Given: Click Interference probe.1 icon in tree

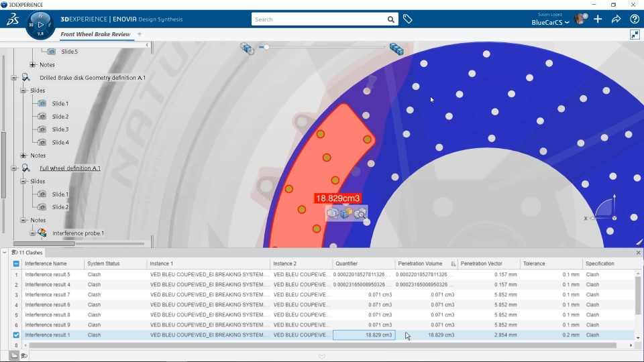Looking at the screenshot, I should 42,233.
